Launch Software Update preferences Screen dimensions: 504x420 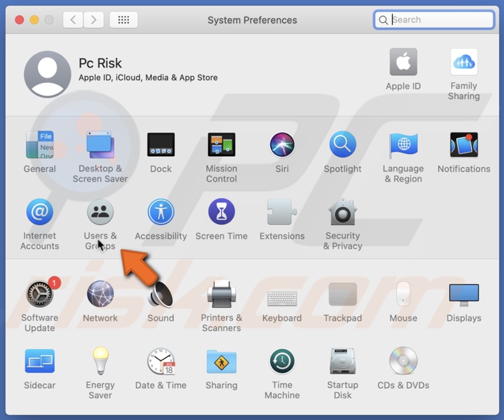pos(40,295)
